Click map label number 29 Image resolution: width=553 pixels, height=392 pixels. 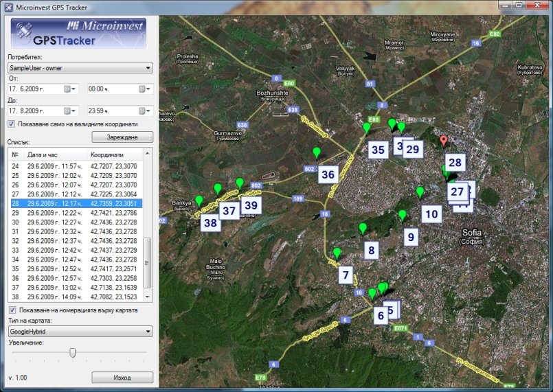[x=413, y=150]
